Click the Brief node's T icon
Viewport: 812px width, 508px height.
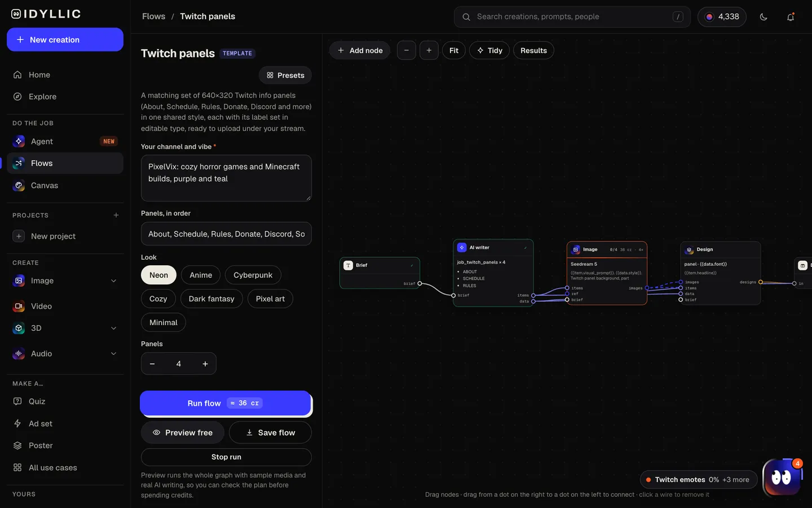click(x=348, y=265)
